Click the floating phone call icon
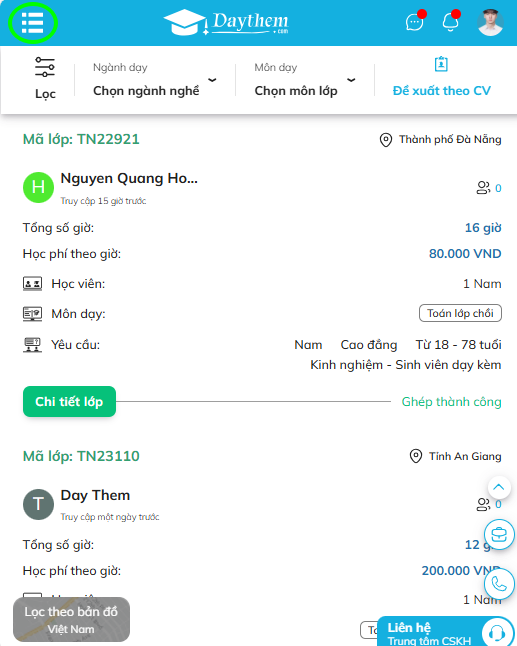 [499, 583]
